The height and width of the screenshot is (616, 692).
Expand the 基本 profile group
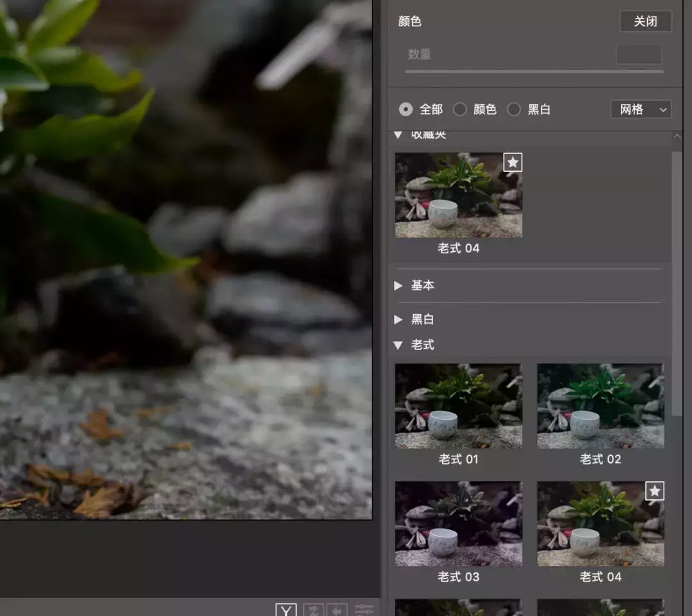point(398,286)
